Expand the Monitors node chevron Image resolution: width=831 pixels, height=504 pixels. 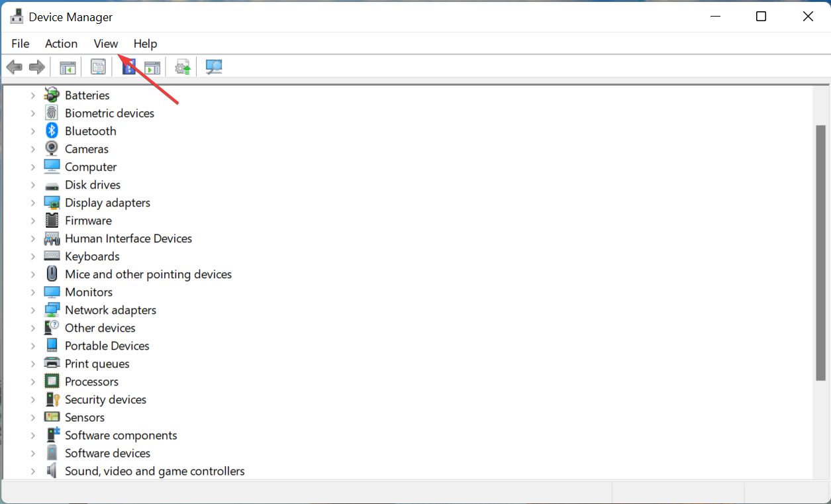coord(32,292)
